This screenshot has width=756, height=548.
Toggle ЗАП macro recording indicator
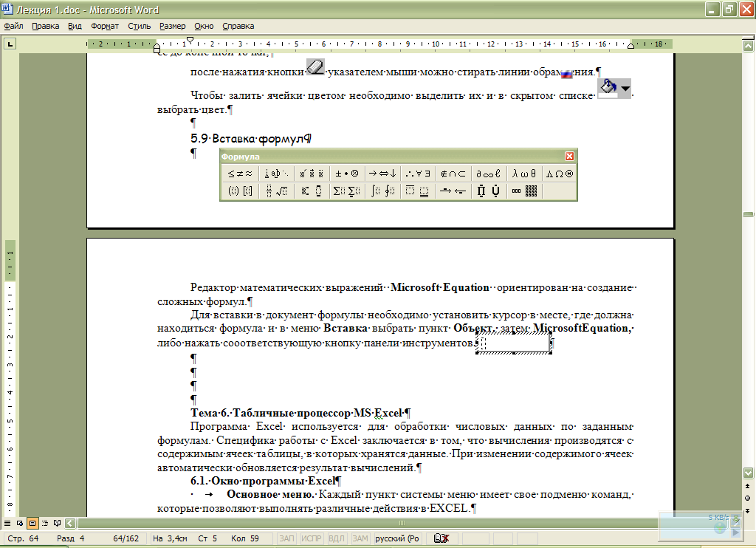286,538
